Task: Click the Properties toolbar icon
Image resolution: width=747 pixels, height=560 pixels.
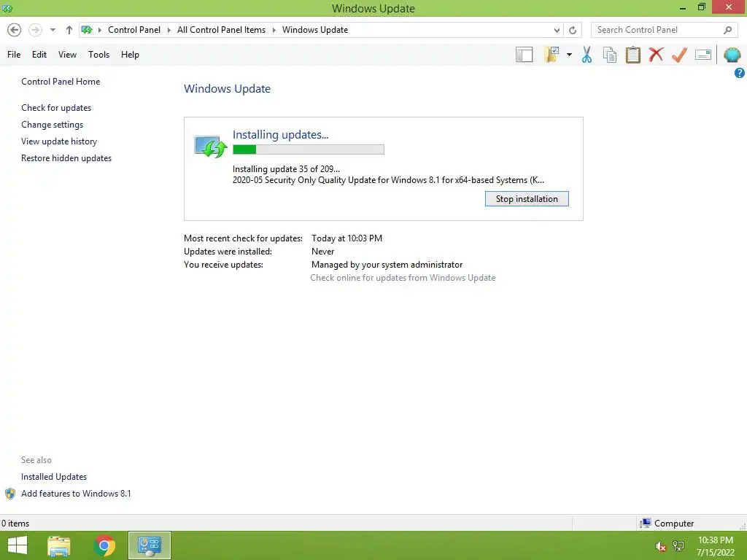Action: [x=703, y=55]
